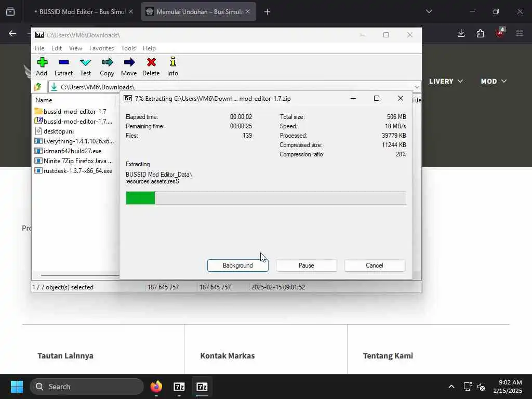Click the Windows Start button
Viewport: 532px width, 399px height.
click(x=17, y=387)
